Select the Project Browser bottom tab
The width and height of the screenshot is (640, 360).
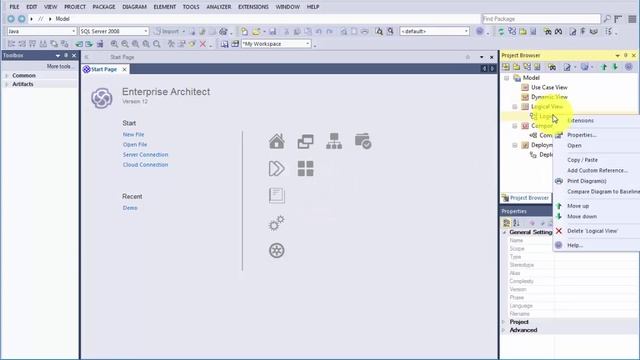526,198
